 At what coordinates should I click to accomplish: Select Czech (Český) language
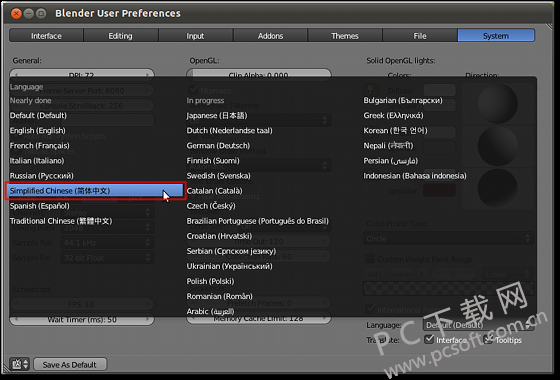pyautogui.click(x=211, y=206)
